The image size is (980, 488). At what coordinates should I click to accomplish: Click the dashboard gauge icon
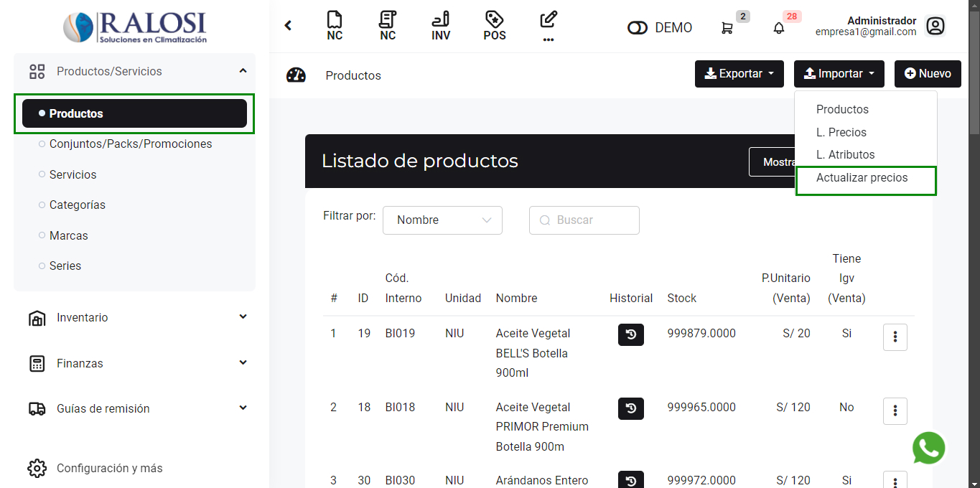tap(296, 75)
